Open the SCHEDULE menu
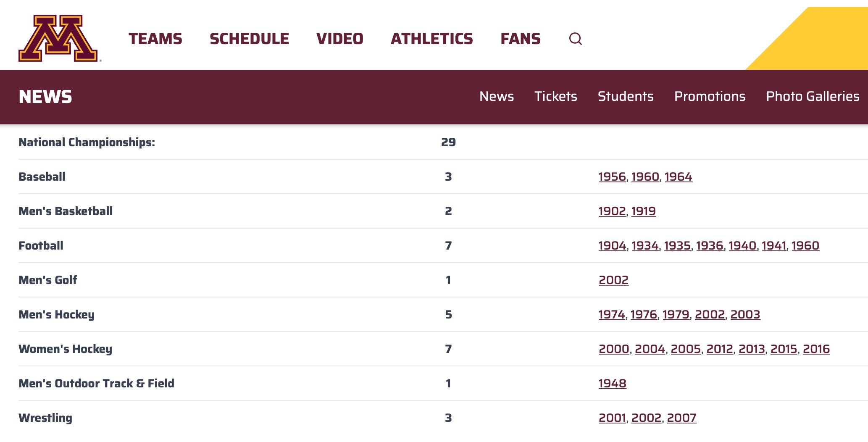 click(249, 39)
